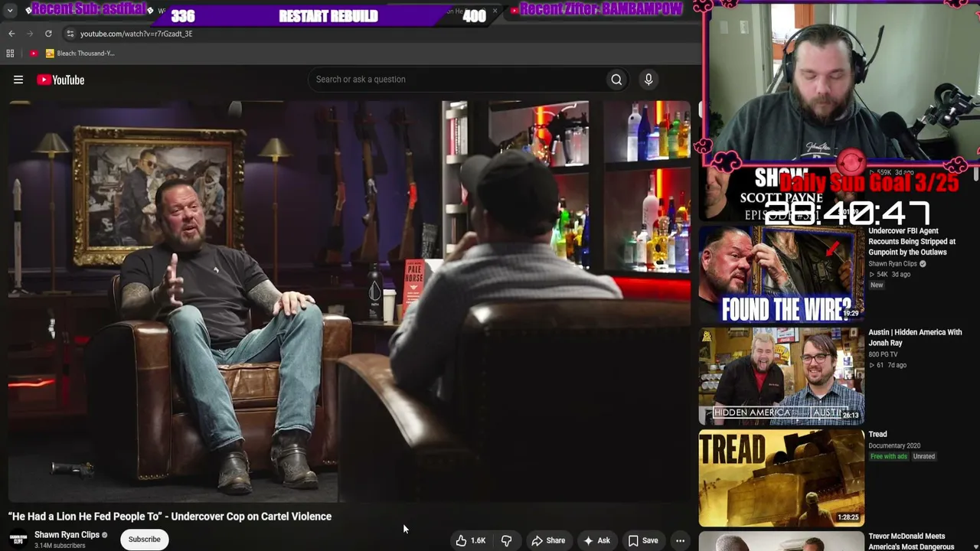Click the Unrated badge on Tread
This screenshot has height=551, width=980.
[924, 457]
